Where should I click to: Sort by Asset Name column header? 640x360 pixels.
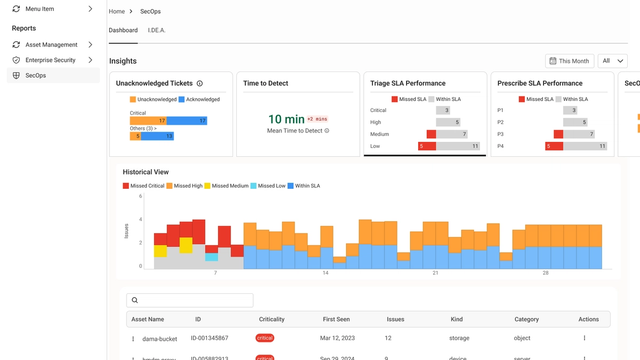tap(147, 319)
